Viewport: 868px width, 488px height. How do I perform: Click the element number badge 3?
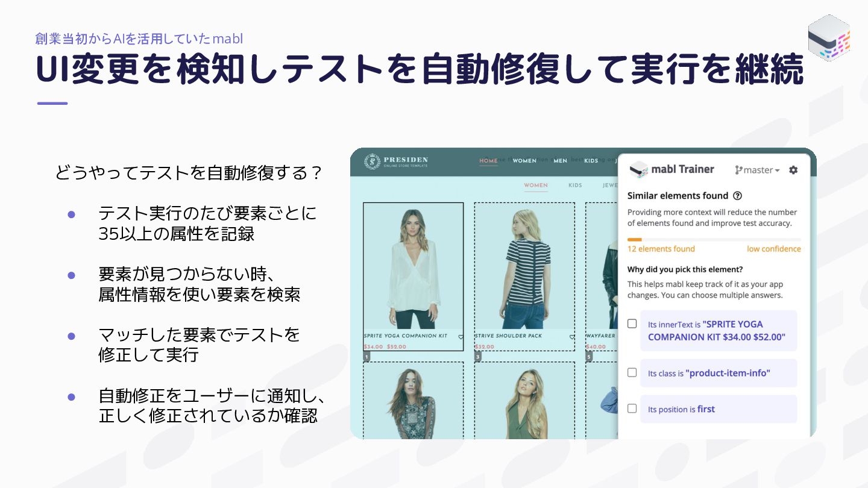pos(478,357)
